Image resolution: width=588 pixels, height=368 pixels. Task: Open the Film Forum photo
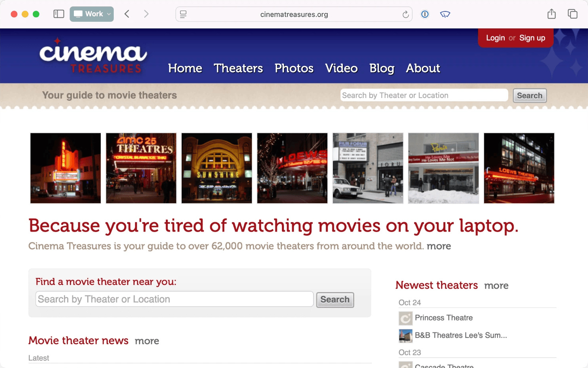368,168
